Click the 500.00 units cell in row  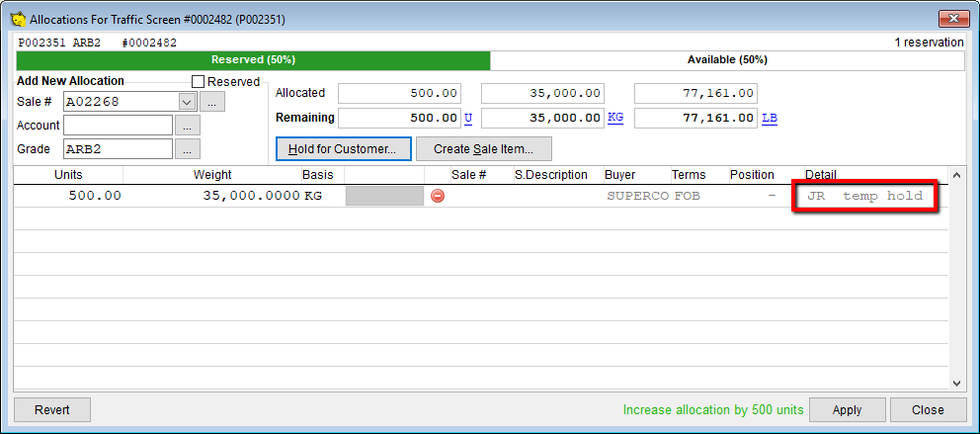tap(68, 196)
